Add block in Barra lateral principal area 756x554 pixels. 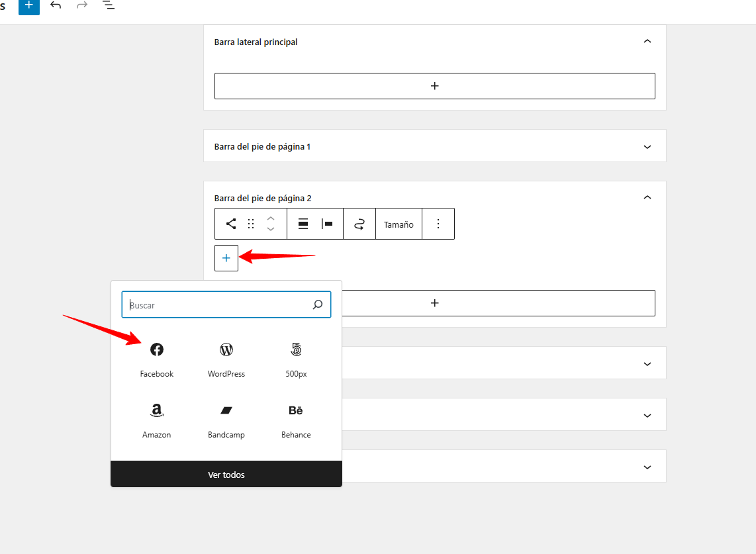434,86
